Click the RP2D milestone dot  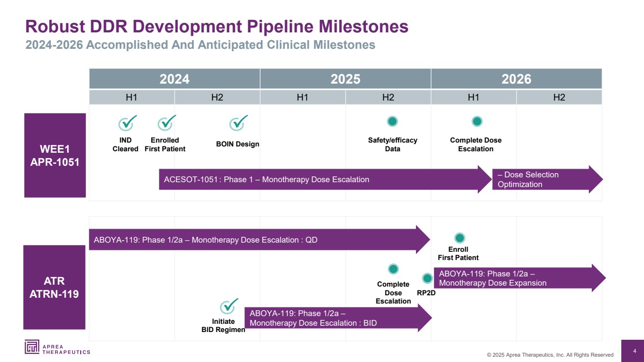pyautogui.click(x=427, y=278)
